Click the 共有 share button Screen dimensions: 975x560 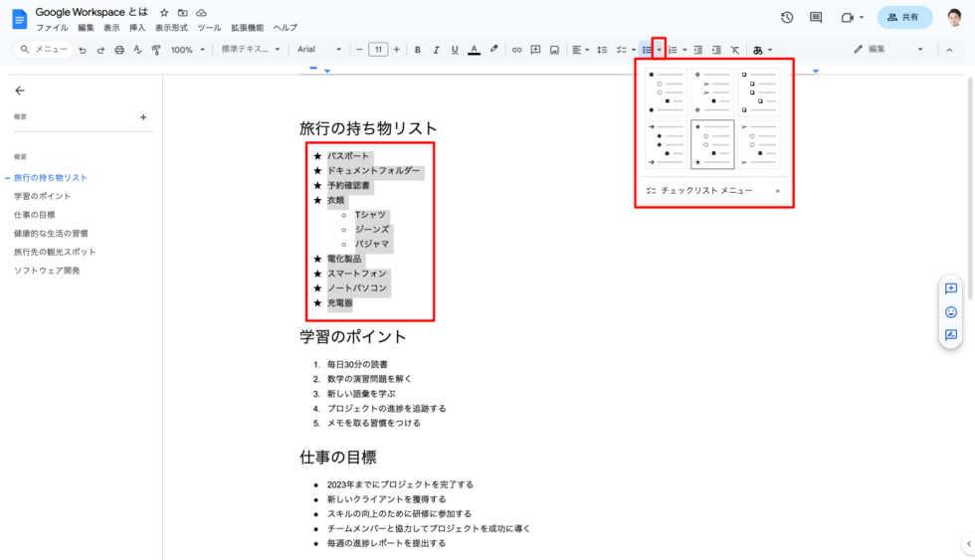[x=904, y=17]
